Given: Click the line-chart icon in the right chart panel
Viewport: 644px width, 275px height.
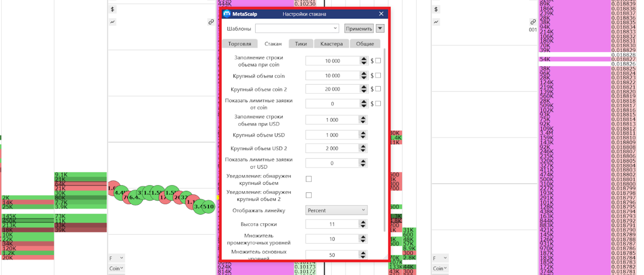Looking at the screenshot, I should coord(436,22).
